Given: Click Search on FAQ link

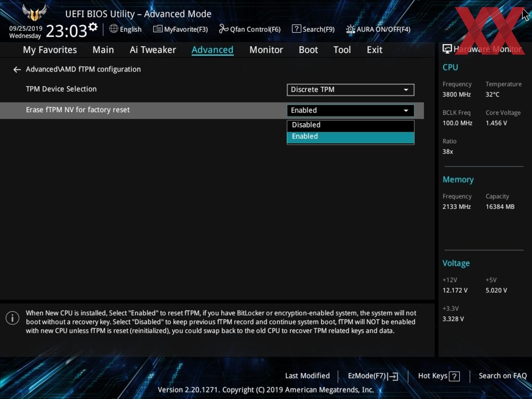Looking at the screenshot, I should coord(503,376).
